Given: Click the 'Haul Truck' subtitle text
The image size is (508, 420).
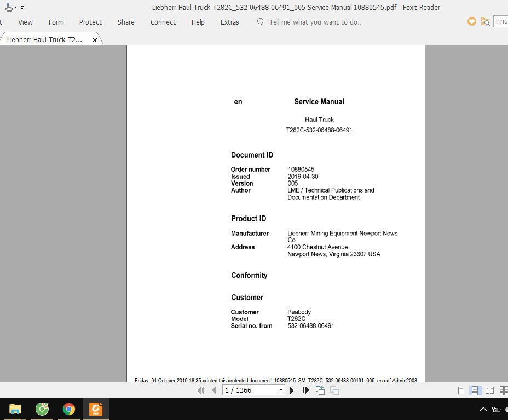Looking at the screenshot, I should coord(319,119).
